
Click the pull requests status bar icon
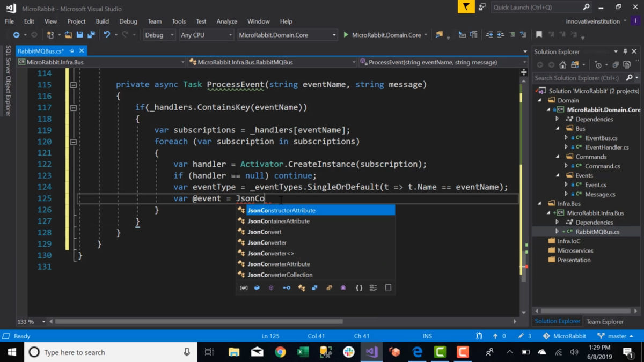(x=479, y=336)
